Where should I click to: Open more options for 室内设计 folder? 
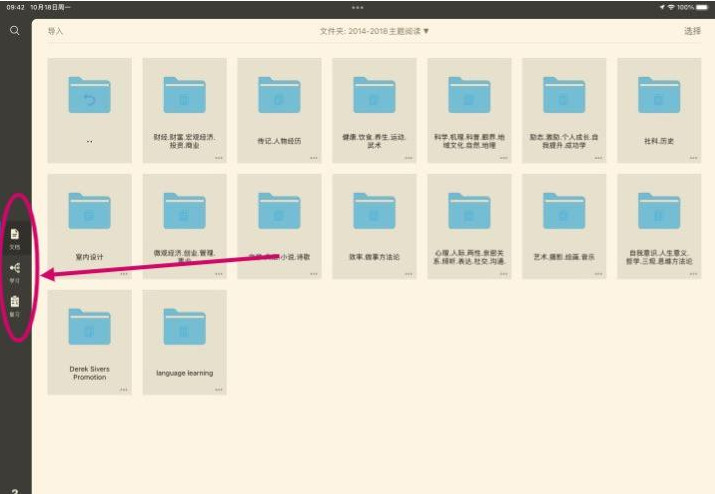pos(124,274)
